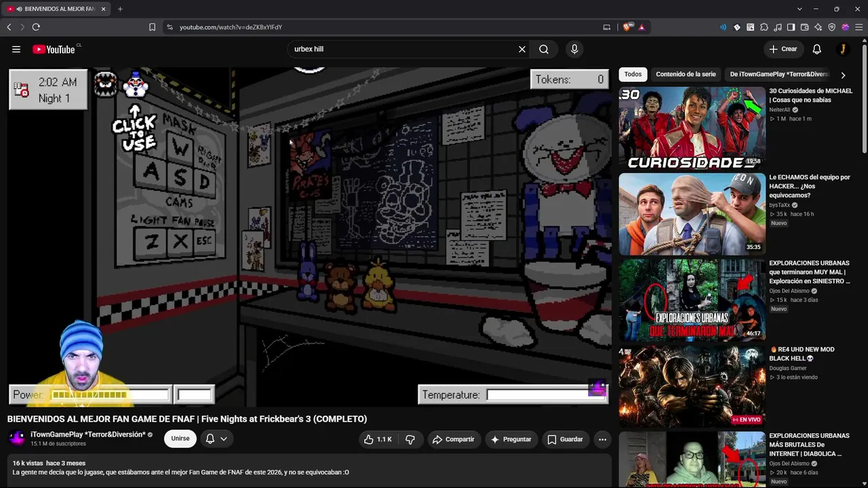Viewport: 868px width, 488px height.
Task: Open 'que terminaron MUY MAL' exploration thumbnail
Action: (692, 300)
